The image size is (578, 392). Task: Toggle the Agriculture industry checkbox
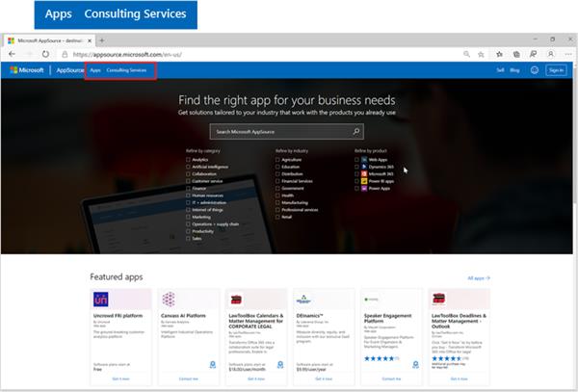(x=277, y=160)
